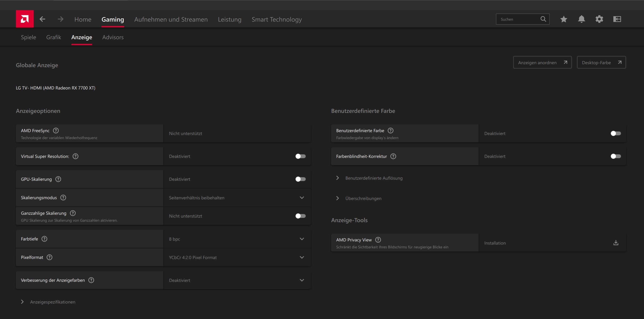
Task: Open Pixelformat YCbCr 4:2:0 dropdown
Action: pos(237,257)
